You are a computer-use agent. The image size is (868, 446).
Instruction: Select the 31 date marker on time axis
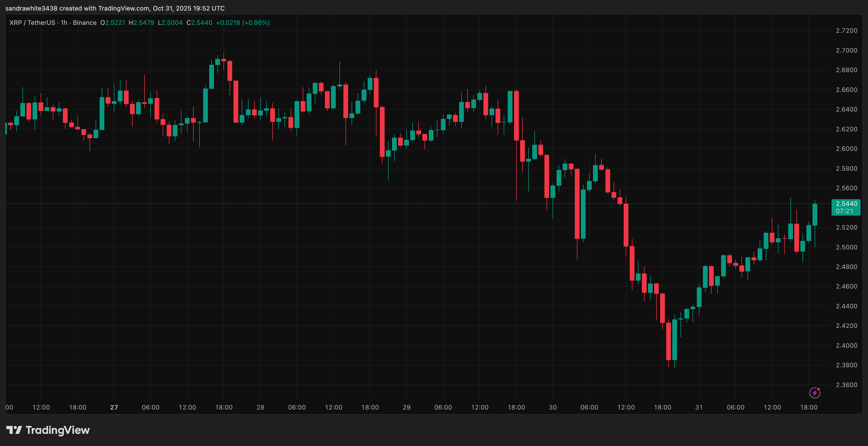699,407
